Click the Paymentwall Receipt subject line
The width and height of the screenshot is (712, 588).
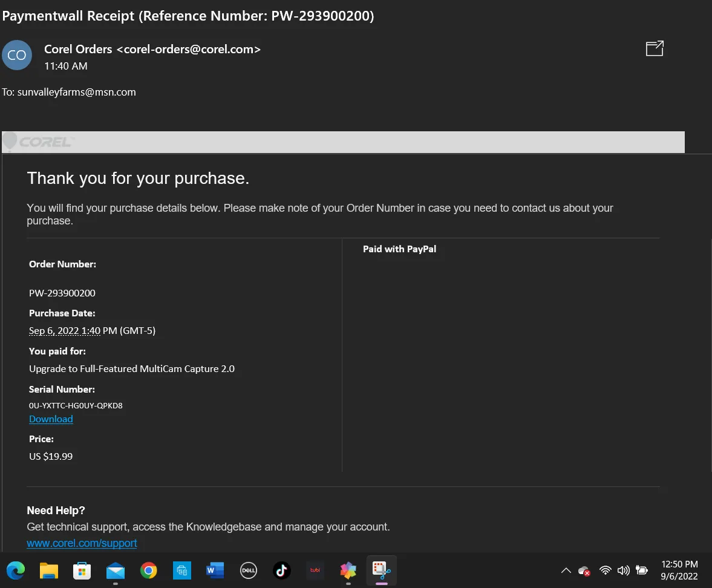coord(188,16)
